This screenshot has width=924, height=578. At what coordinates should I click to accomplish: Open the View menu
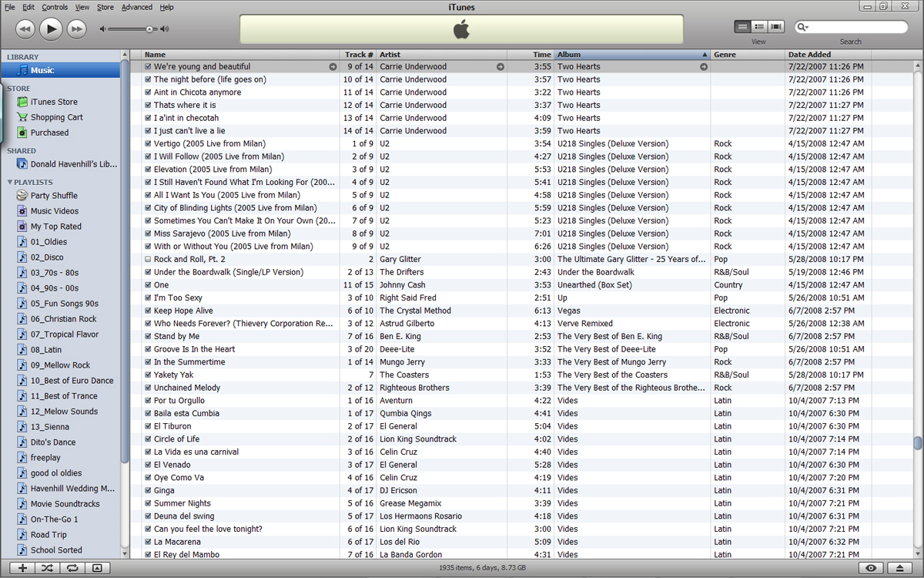pos(82,7)
